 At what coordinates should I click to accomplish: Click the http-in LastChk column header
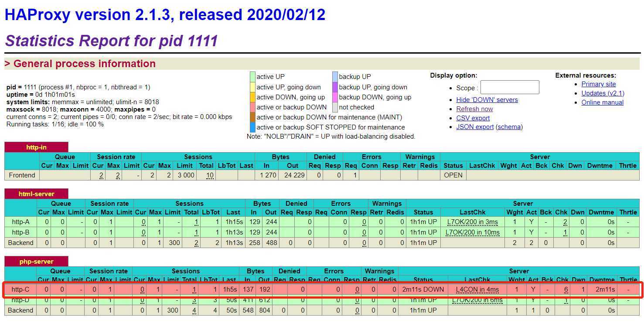[482, 166]
